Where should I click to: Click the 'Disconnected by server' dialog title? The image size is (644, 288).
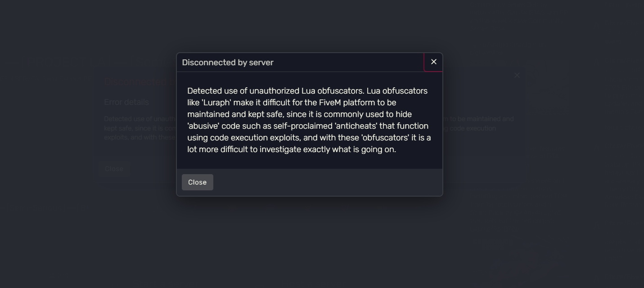pos(228,63)
